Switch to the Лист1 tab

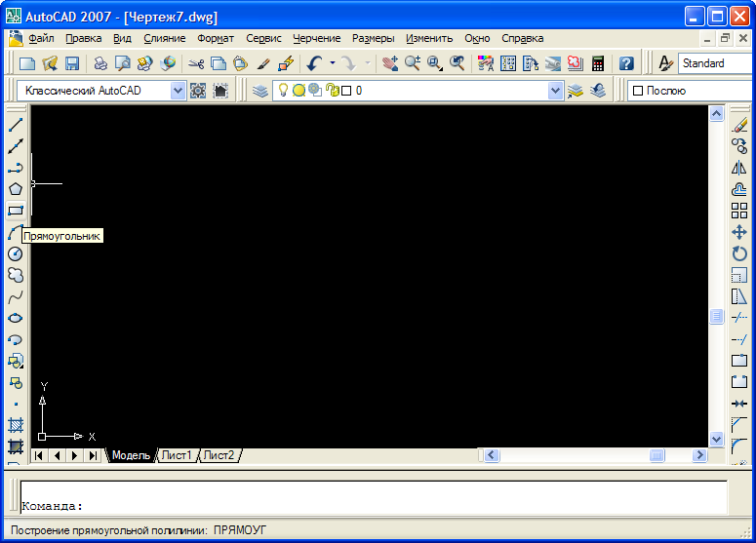pyautogui.click(x=177, y=455)
